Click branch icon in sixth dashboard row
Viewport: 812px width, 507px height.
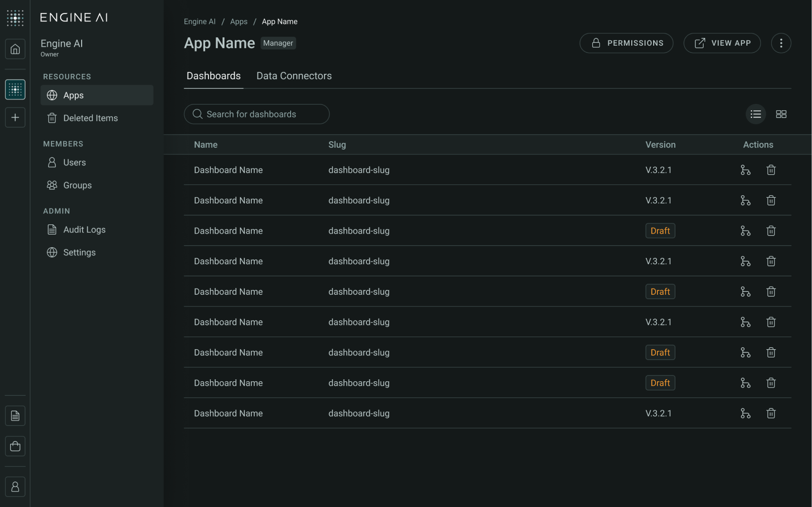click(745, 322)
